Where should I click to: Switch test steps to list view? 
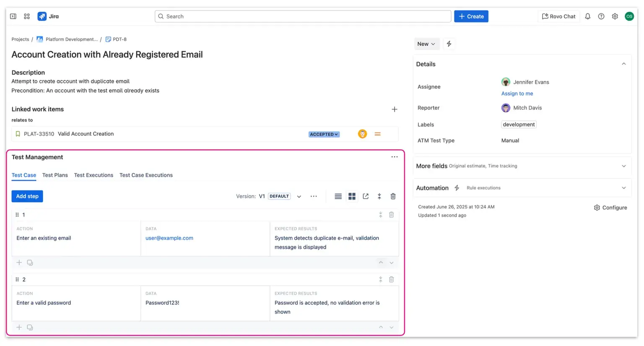point(338,196)
